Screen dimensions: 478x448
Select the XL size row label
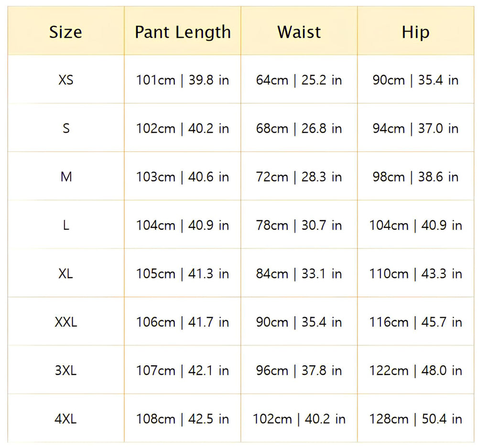coord(65,274)
